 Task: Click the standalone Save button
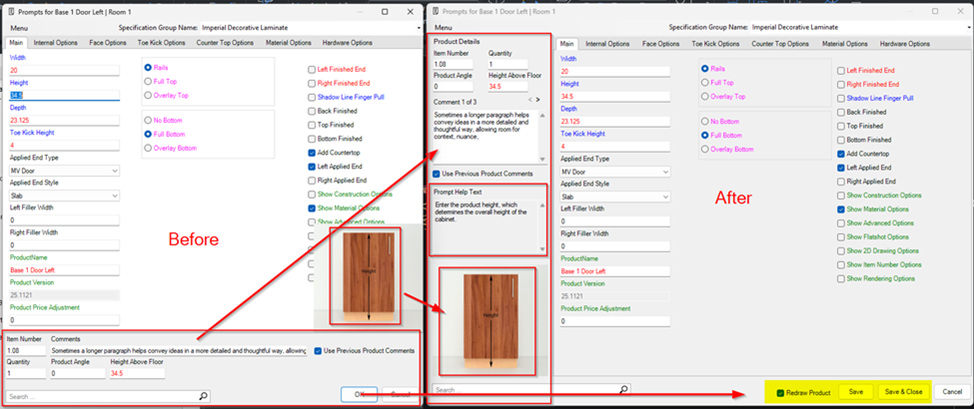pyautogui.click(x=855, y=392)
